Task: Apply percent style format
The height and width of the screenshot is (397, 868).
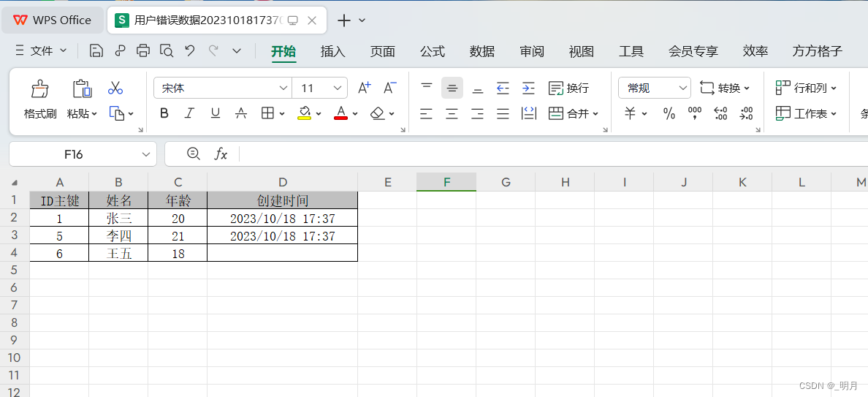Action: (x=669, y=113)
